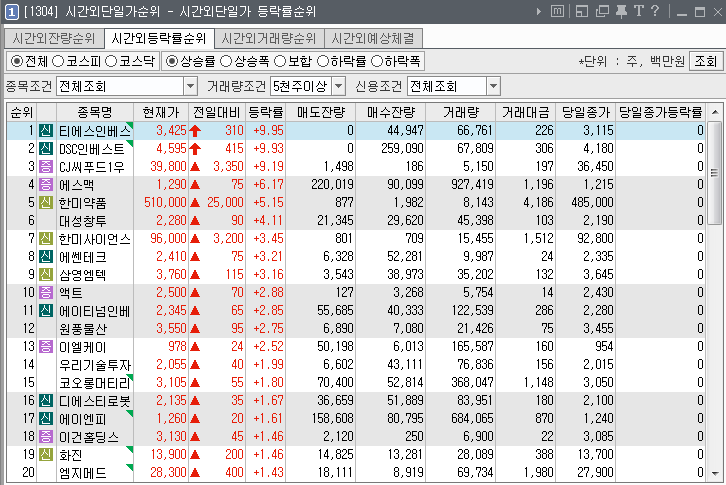Image resolution: width=726 pixels, height=485 pixels.
Task: Select stock 코오롱머티리 in the list
Action: click(x=95, y=383)
